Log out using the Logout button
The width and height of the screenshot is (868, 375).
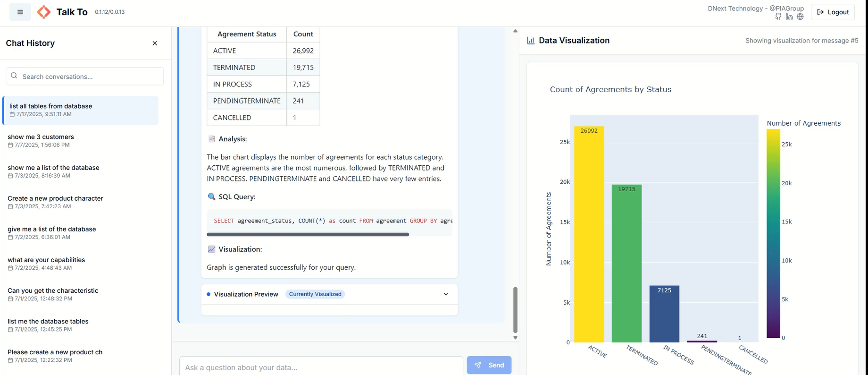[x=833, y=12]
